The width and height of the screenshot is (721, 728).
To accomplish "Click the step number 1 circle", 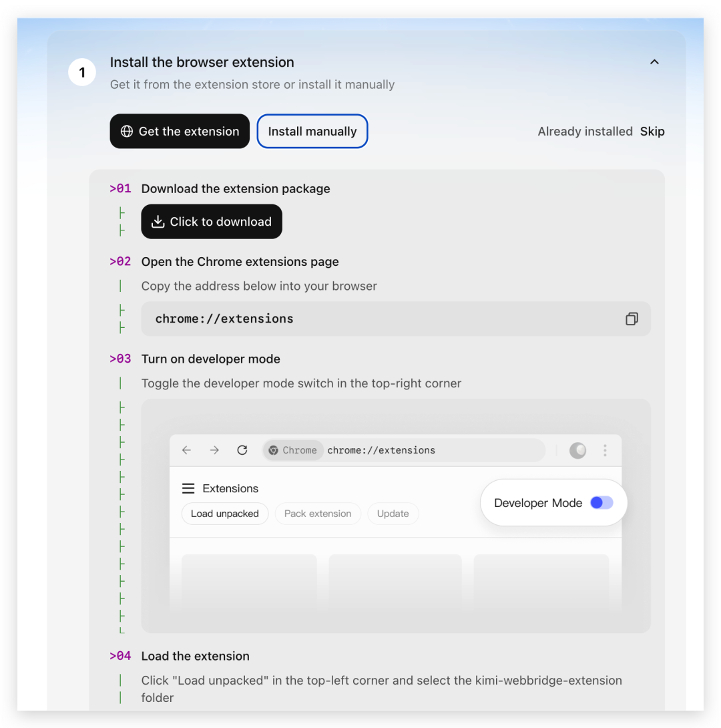I will [x=82, y=72].
